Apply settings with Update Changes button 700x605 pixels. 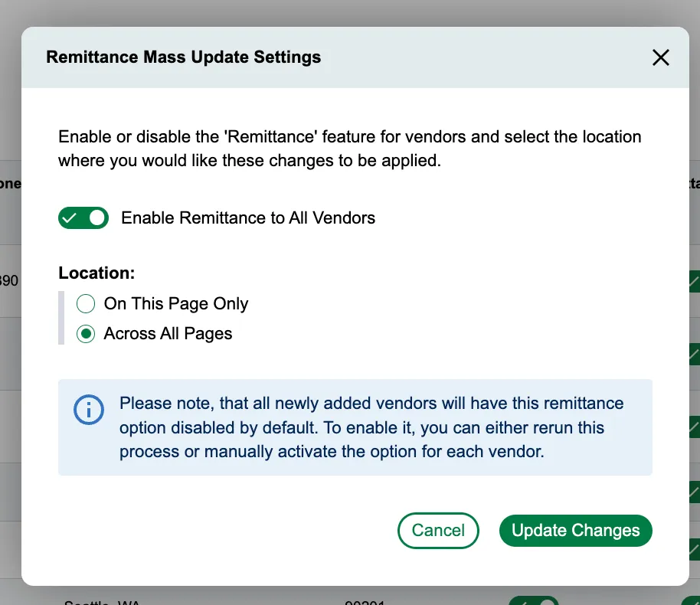point(575,531)
